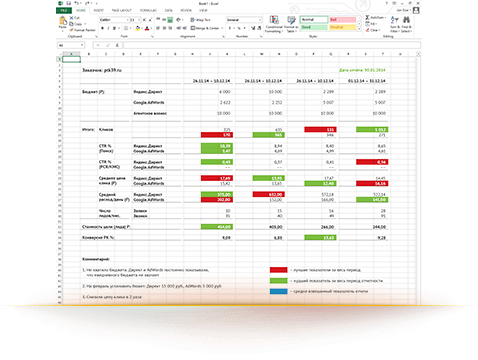Click inside the formula bar
This screenshot has height=360, width=478.
coord(272,45)
